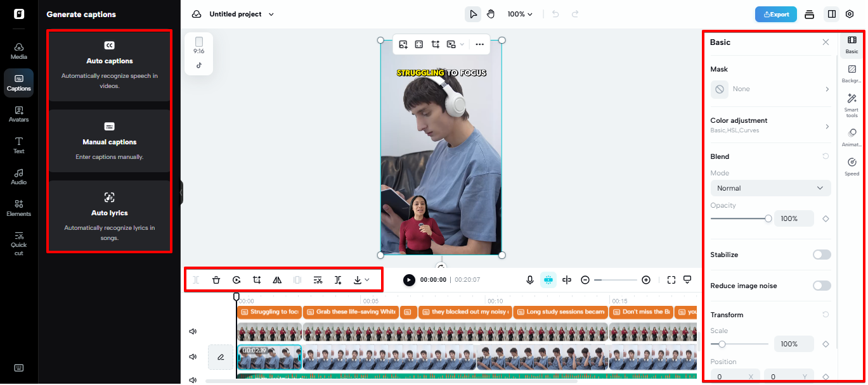868x385 pixels.
Task: Mirror the clip horizontally
Action: tap(277, 279)
